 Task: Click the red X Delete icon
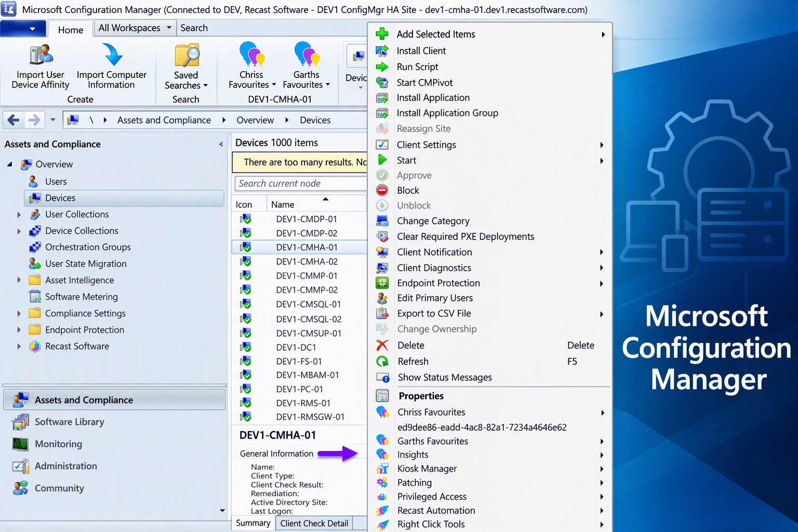click(382, 345)
